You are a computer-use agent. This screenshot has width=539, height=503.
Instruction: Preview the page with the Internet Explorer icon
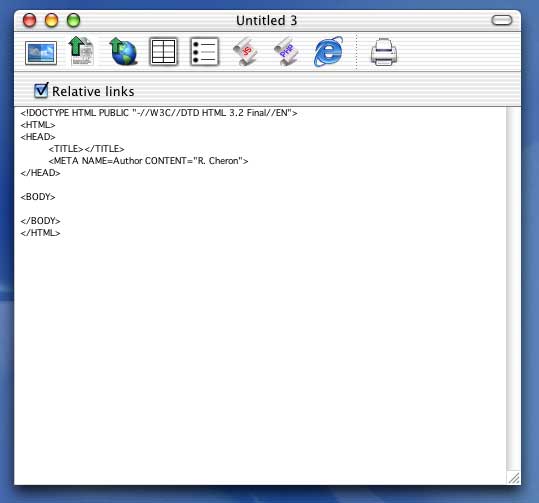click(x=328, y=52)
